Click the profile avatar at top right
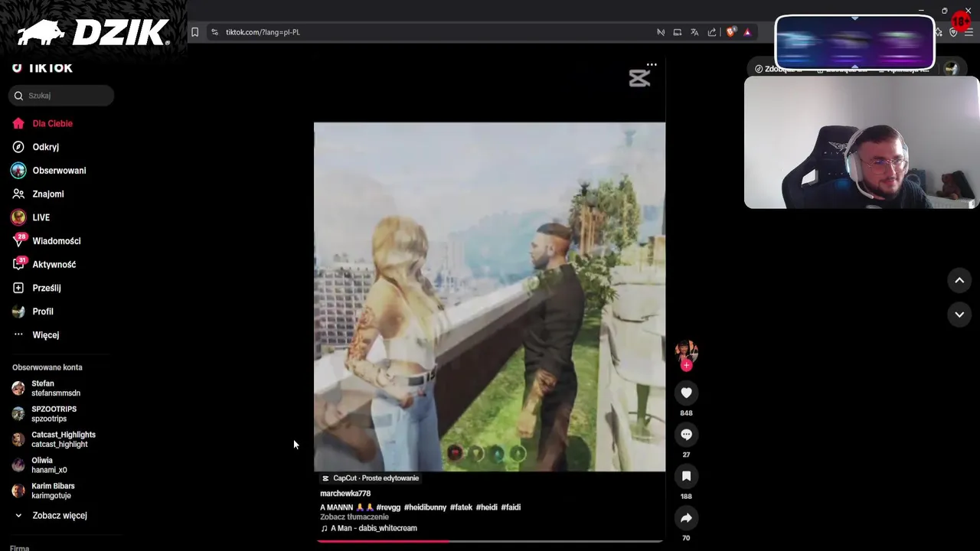Viewport: 980px width, 551px height. tap(951, 69)
